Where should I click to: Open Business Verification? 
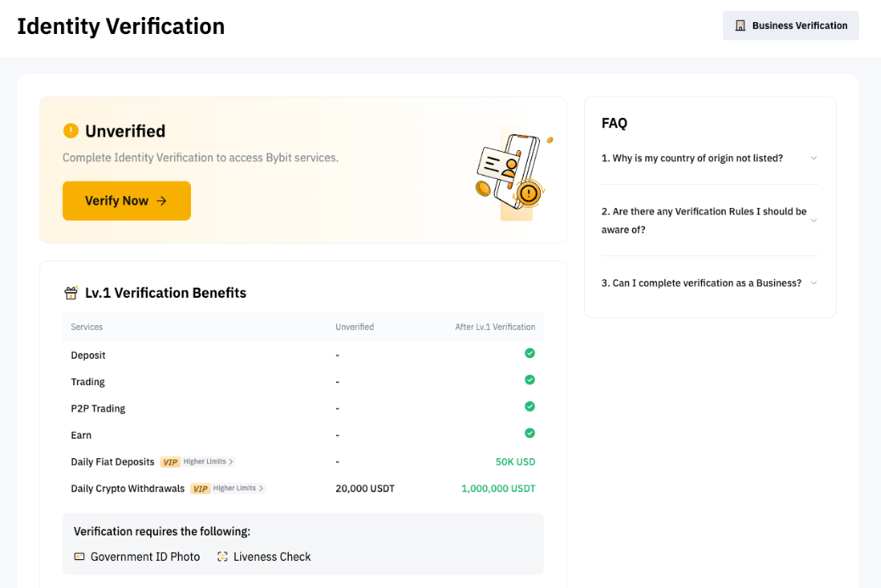[x=790, y=25]
